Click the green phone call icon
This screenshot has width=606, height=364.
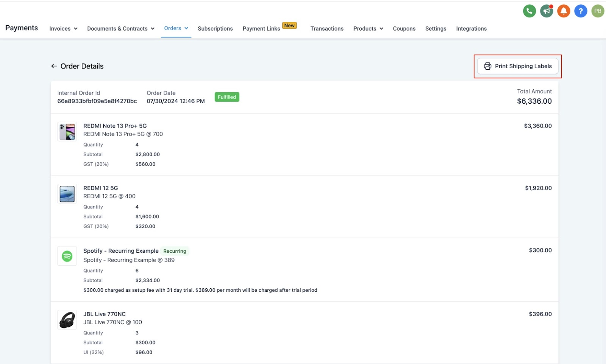pos(529,11)
